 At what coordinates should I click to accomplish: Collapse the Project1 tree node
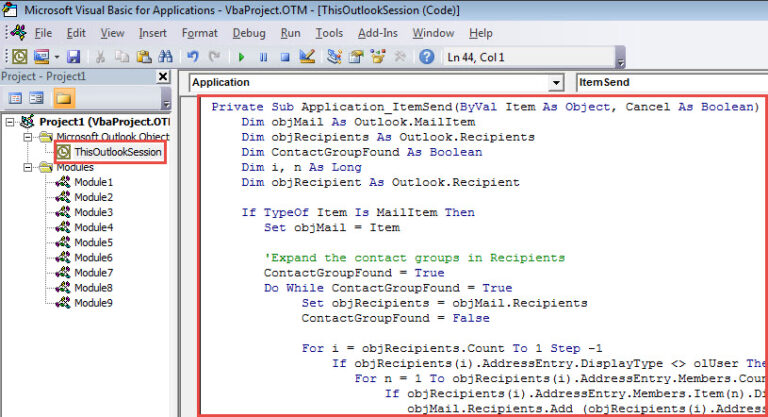pyautogui.click(x=10, y=122)
